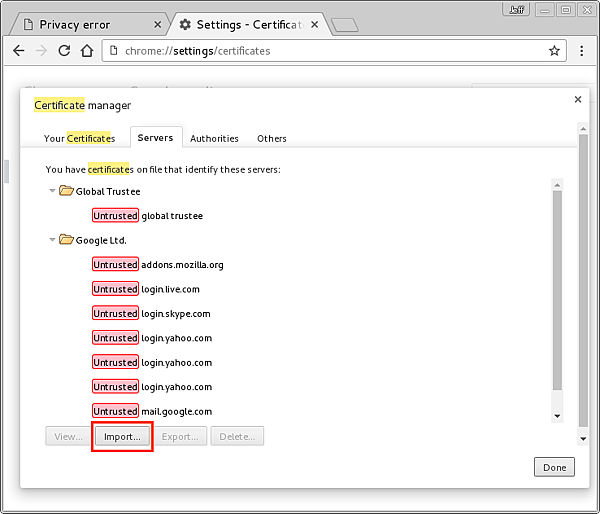
Task: Select the mail.google.com certificate
Action: tap(176, 412)
